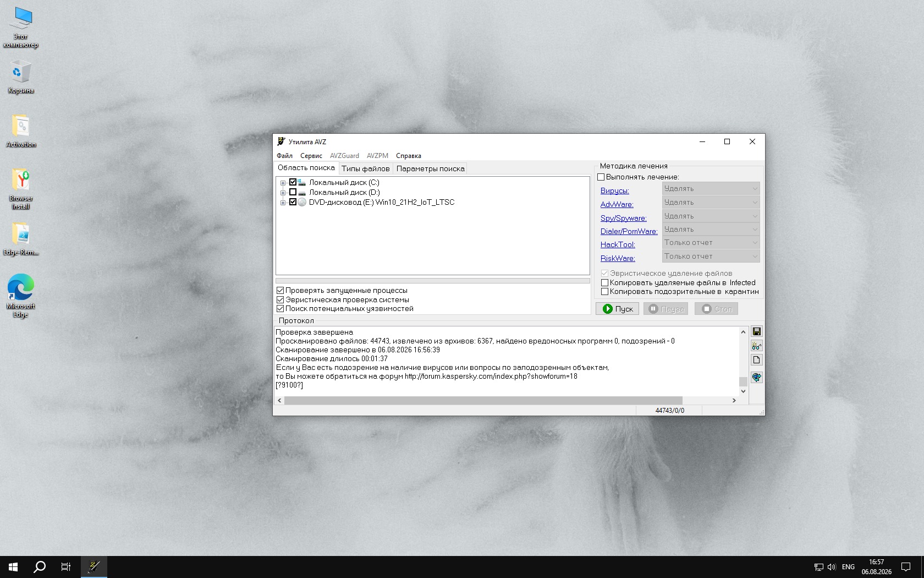Launch Microsoft Edge from the desktop
This screenshot has height=578, width=924.
[21, 296]
